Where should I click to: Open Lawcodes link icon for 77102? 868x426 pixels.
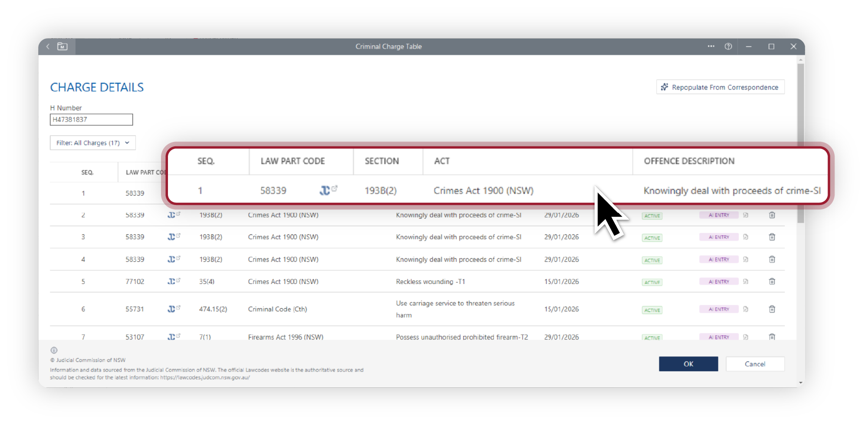(174, 281)
